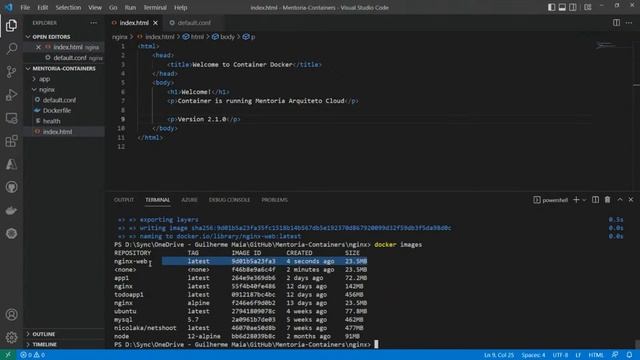Expand the app folder
Viewport: 640px width, 360px height.
[64, 79]
